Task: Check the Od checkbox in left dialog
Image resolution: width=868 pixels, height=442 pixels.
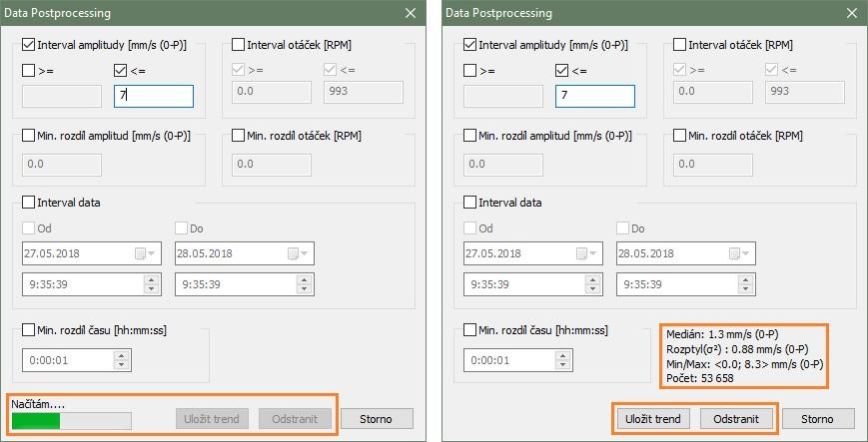Action: [x=29, y=227]
